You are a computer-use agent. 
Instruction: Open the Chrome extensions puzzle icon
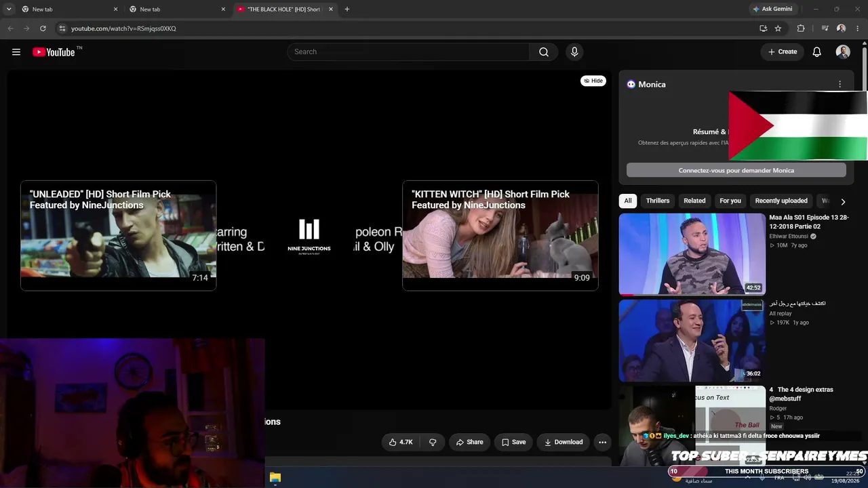pos(801,28)
